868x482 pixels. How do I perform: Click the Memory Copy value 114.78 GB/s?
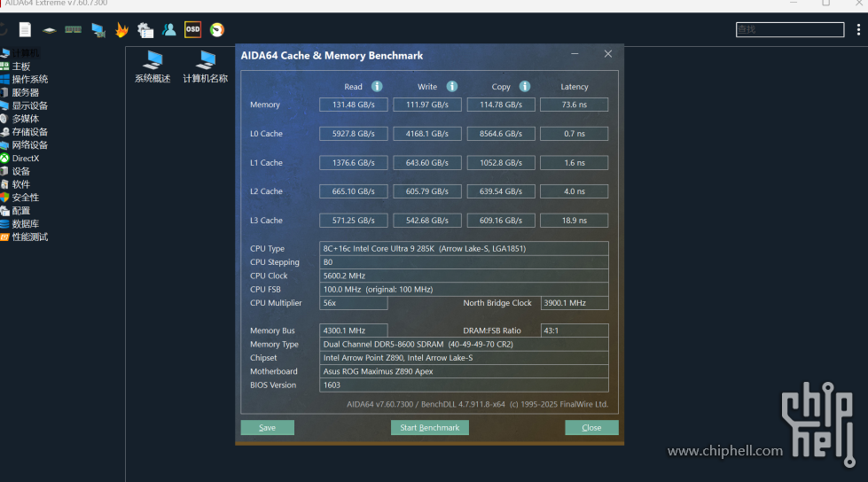(x=501, y=105)
